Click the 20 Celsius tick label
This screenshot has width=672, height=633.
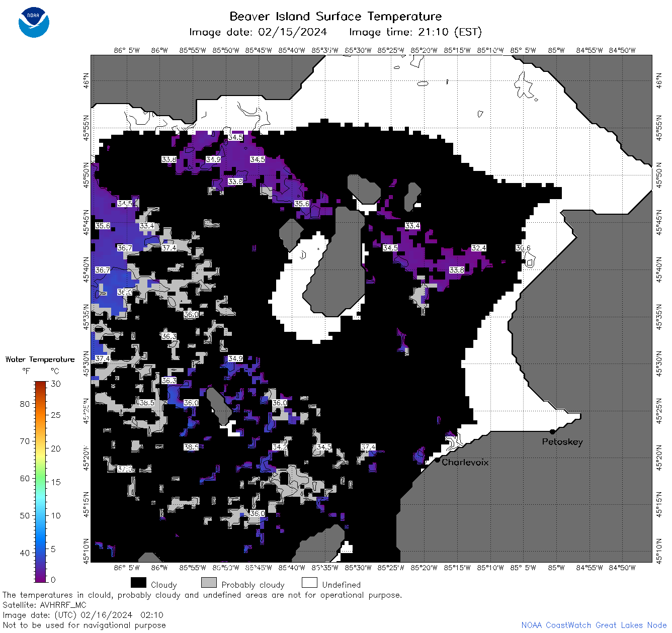pos(56,448)
